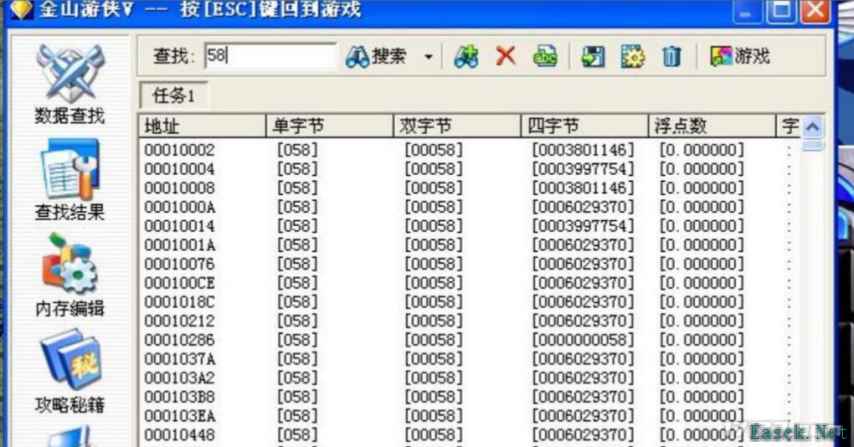Sort by the 地址 column header

coord(202,126)
